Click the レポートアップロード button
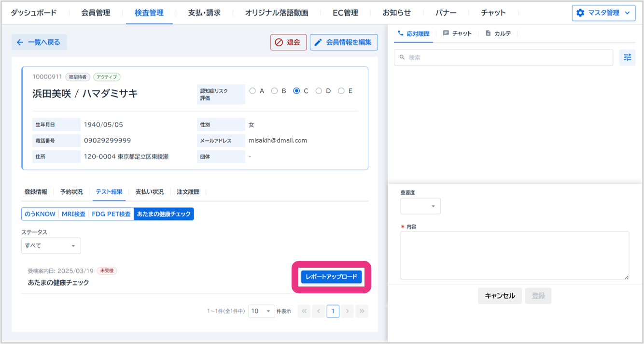644x344 pixels. (x=331, y=276)
